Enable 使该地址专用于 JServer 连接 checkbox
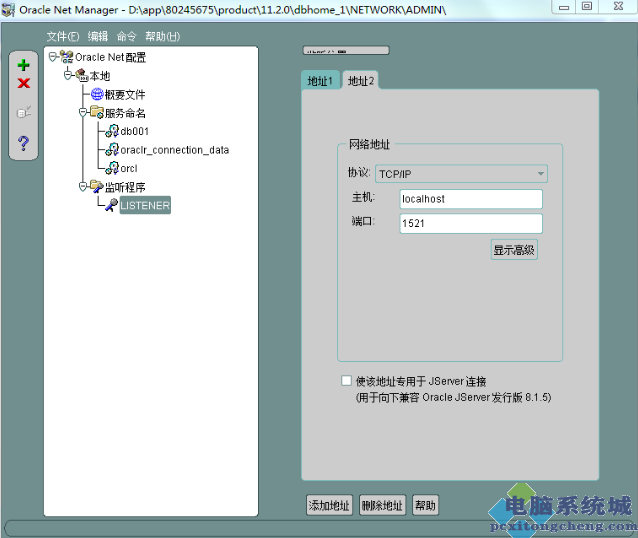638x538 pixels. (x=346, y=381)
